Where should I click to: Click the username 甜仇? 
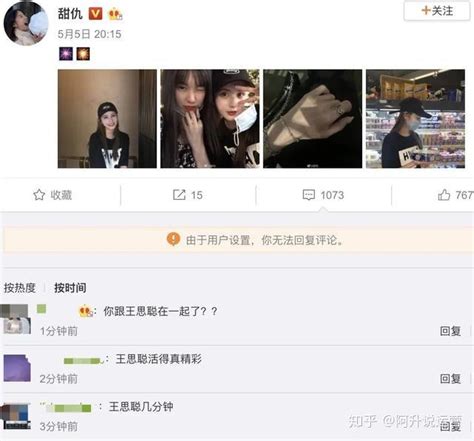(70, 14)
